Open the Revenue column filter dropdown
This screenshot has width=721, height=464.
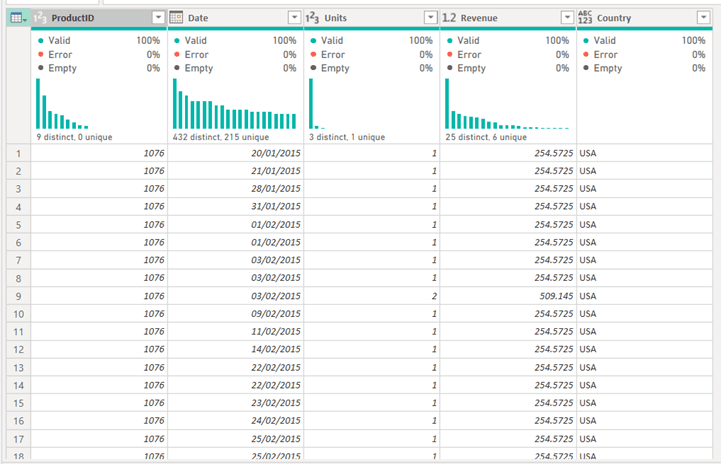click(x=566, y=18)
